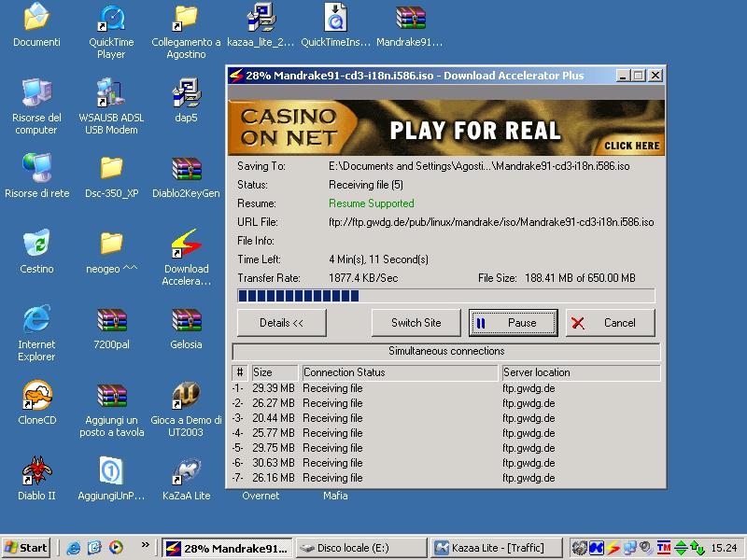Select the AggiungiUnP file icon
This screenshot has height=560, width=747.
(111, 470)
